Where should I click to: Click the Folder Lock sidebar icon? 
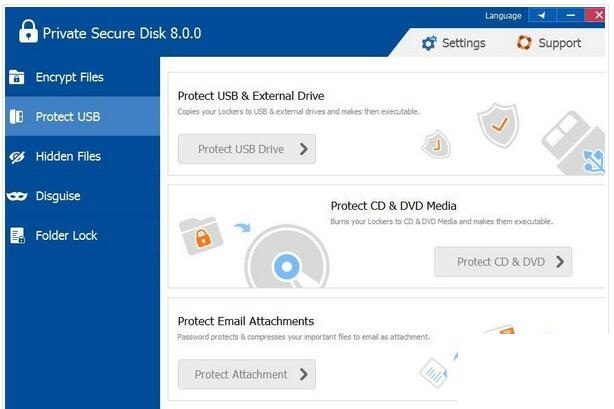pos(16,236)
